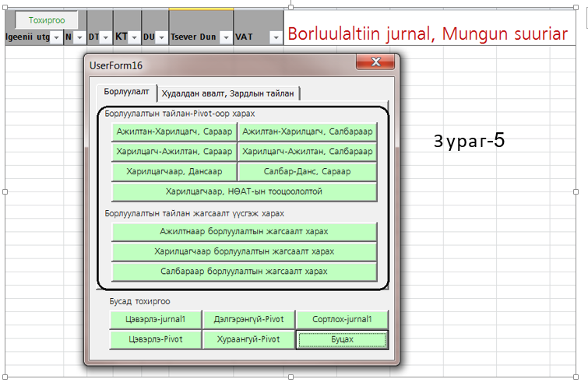Image resolution: width=588 pixels, height=386 pixels.
Task: Open the Худалдан авалт, Зардлын тайлан tab
Action: (x=228, y=93)
